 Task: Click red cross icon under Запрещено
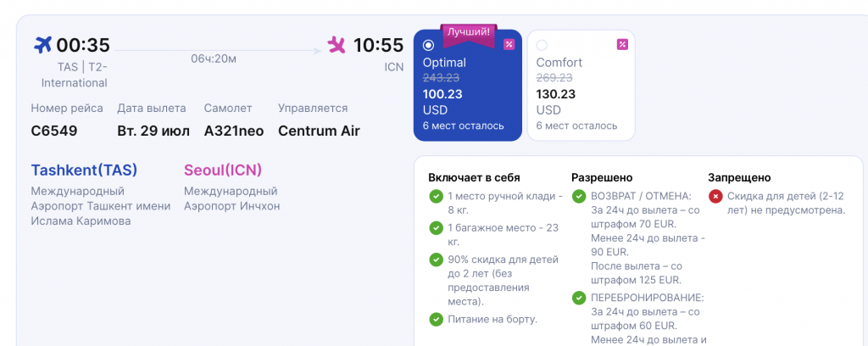715,196
